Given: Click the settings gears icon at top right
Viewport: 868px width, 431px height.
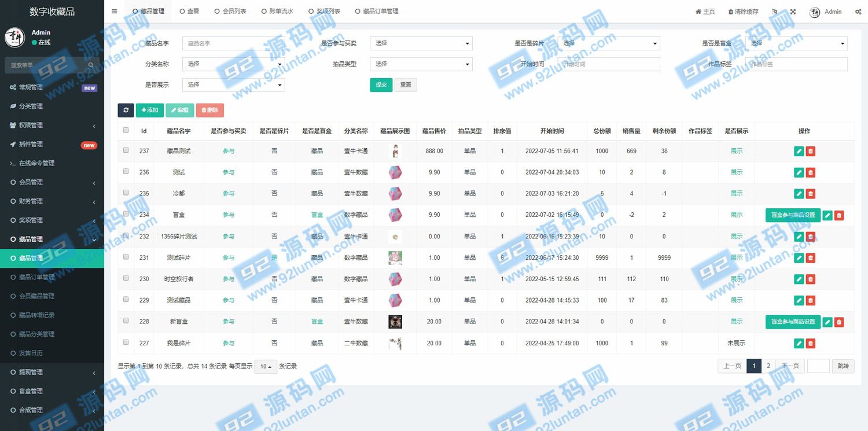Looking at the screenshot, I should click(858, 12).
